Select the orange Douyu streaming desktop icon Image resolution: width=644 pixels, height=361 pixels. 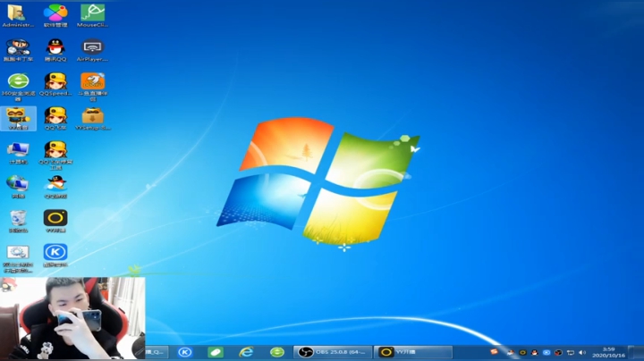(93, 87)
